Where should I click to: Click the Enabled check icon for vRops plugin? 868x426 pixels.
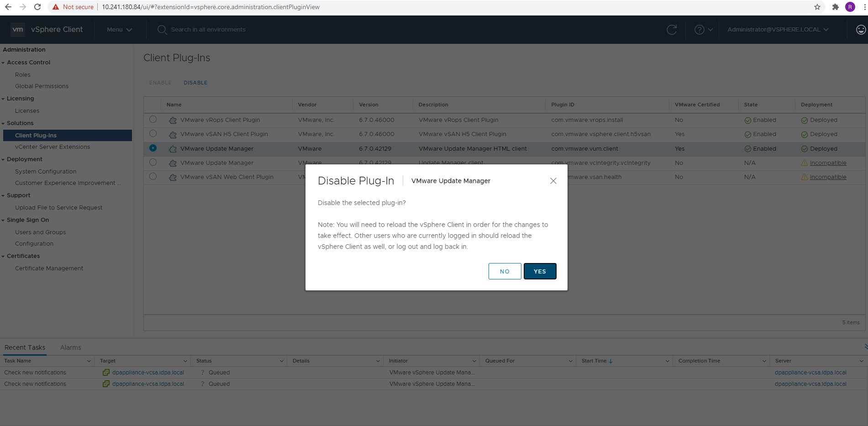click(x=748, y=121)
